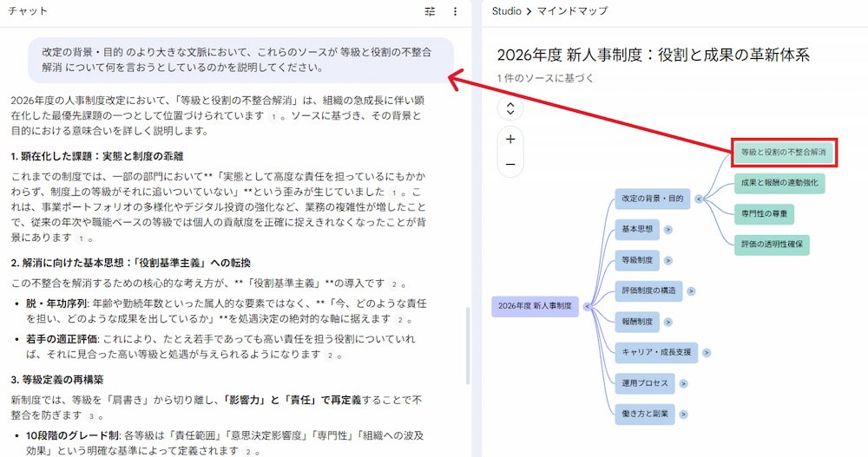This screenshot has width=868, height=457.
Task: Toggle expand/collapse all nodes button
Action: pos(510,108)
